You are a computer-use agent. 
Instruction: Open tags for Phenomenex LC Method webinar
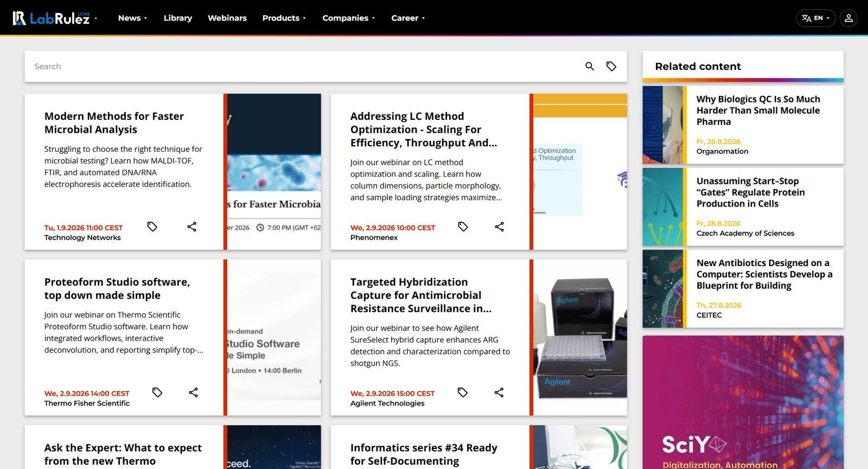tap(463, 227)
